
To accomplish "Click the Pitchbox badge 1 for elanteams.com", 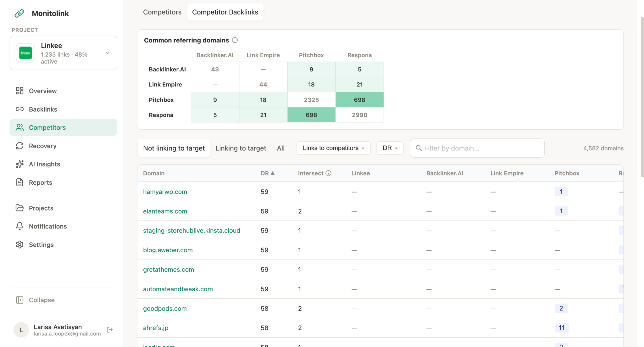I will point(561,211).
